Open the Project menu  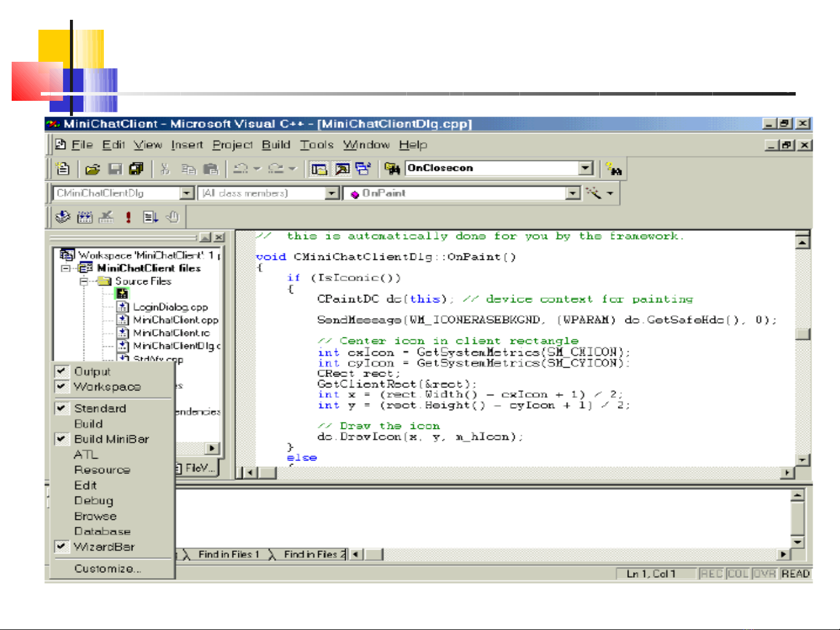click(x=232, y=145)
